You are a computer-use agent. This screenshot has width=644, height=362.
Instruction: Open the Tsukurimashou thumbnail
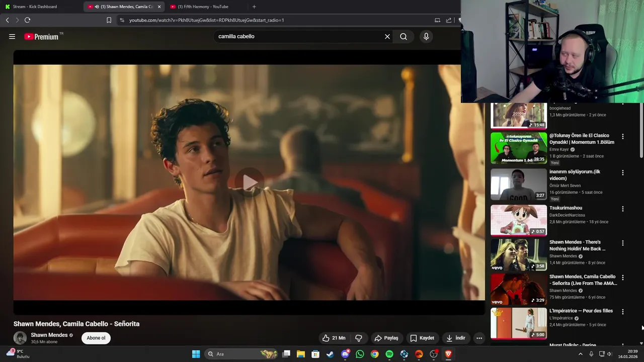click(x=519, y=220)
